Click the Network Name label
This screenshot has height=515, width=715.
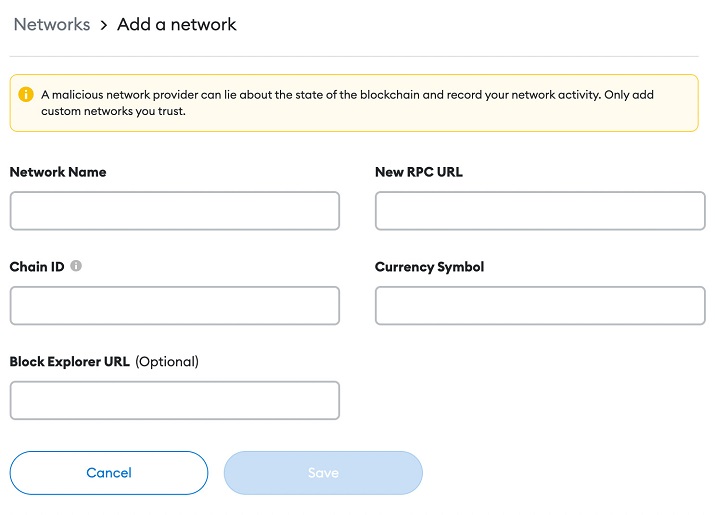58,172
